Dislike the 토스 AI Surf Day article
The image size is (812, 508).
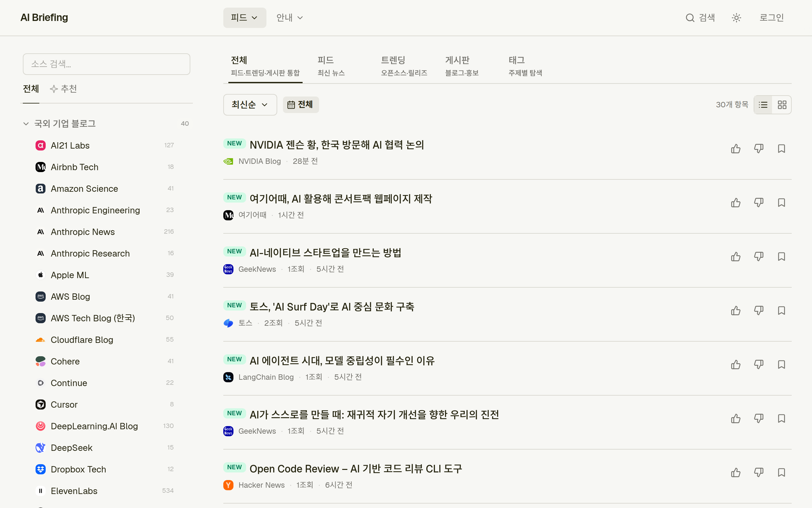tap(759, 311)
